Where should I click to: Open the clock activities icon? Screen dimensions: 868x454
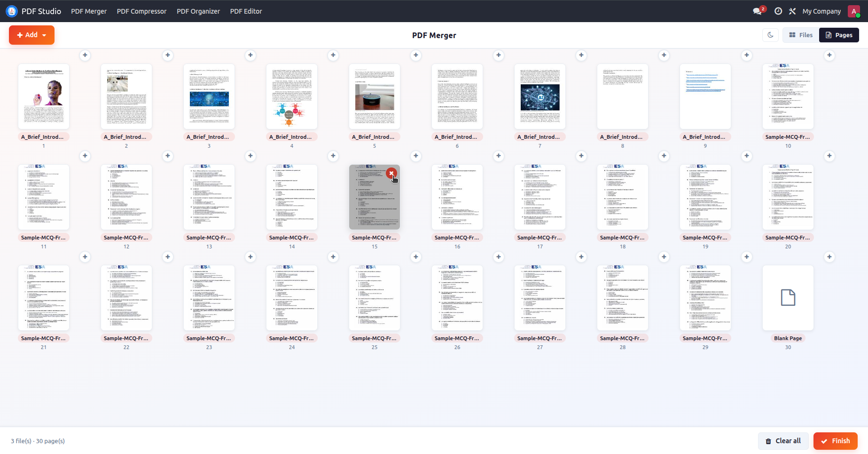[x=778, y=11]
